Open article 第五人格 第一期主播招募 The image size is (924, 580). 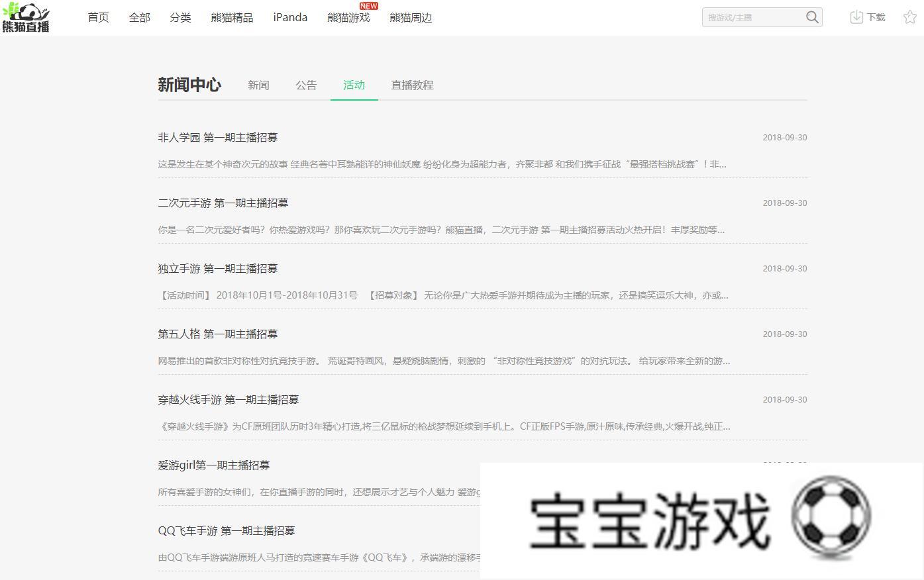[217, 334]
